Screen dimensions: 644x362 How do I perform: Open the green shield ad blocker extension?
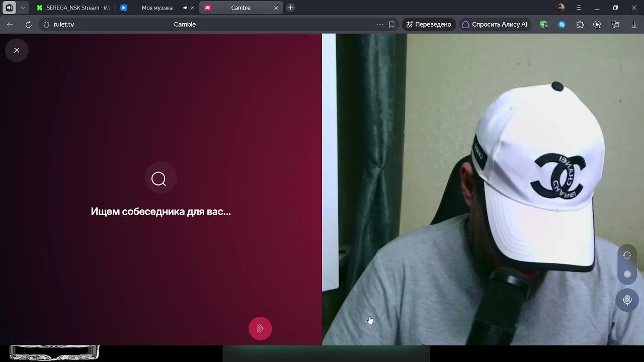tap(543, 24)
